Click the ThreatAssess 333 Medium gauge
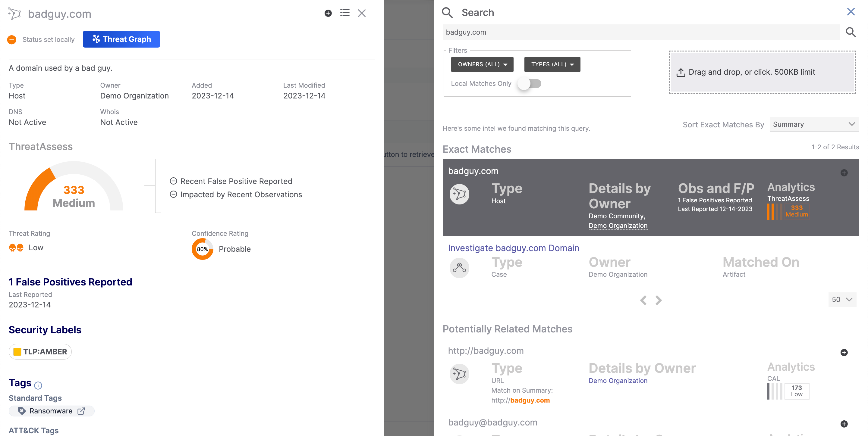 (74, 186)
